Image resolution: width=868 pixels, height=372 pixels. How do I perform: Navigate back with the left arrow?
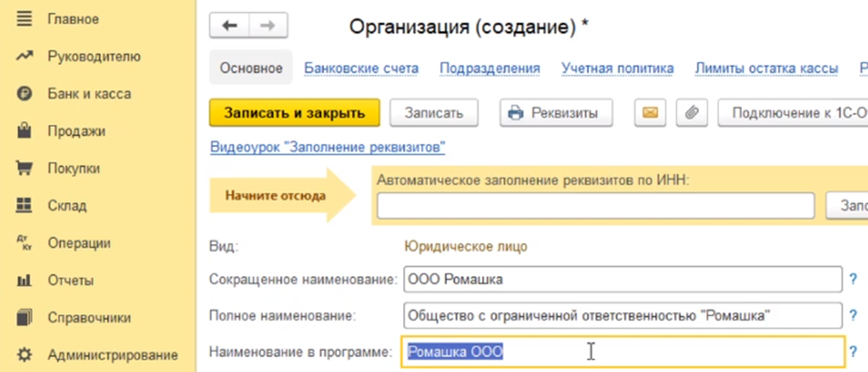229,26
